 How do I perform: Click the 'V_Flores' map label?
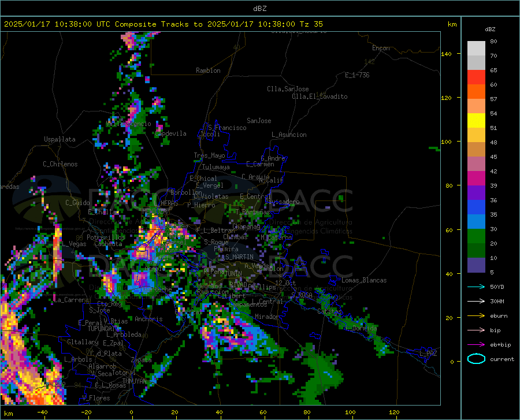[96, 398]
